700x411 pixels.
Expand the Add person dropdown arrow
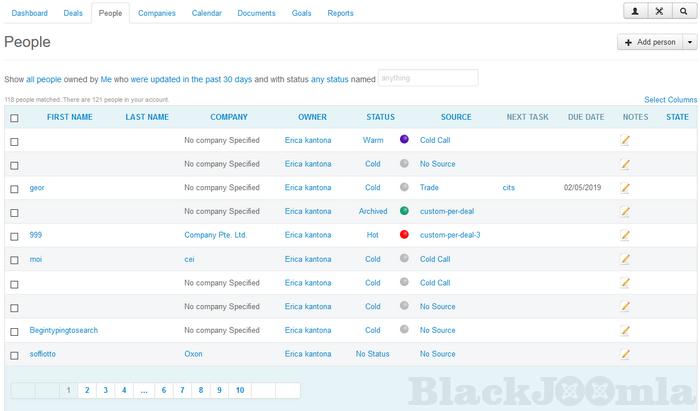click(x=690, y=43)
